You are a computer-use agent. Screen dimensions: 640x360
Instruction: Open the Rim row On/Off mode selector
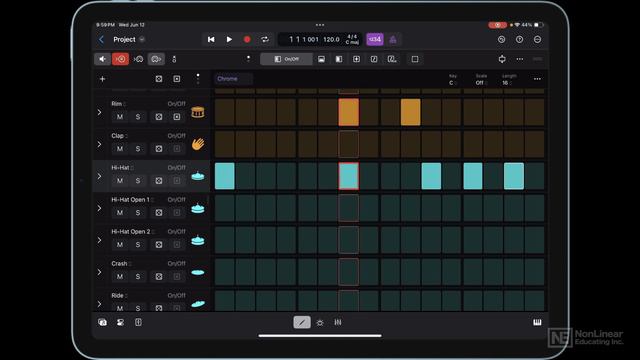[x=176, y=104]
